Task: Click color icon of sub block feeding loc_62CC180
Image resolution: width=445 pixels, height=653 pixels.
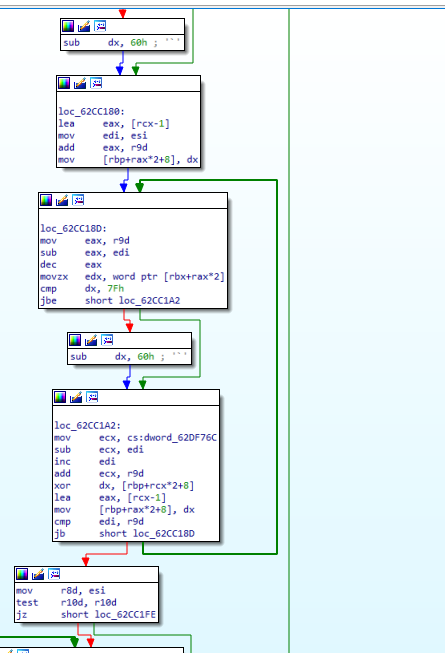Action: [x=68, y=26]
